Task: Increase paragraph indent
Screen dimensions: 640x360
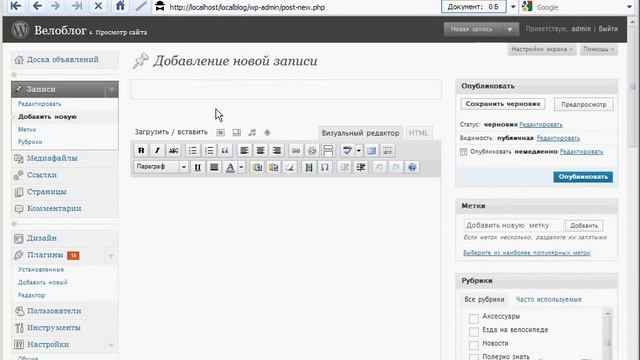Action: 361,167
